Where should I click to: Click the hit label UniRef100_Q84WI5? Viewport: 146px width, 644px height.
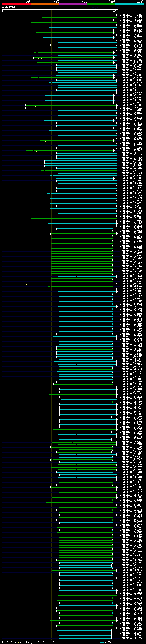pos(131,103)
